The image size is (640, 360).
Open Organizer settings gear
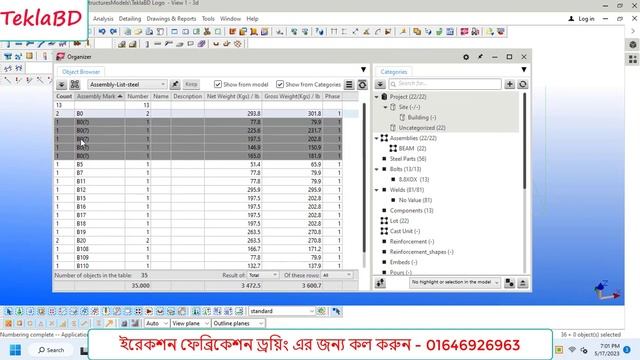[x=466, y=57]
